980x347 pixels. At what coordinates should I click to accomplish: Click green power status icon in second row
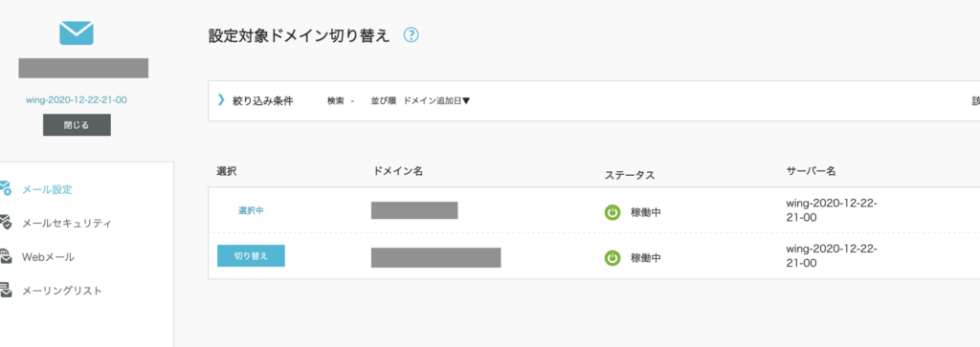pos(612,258)
